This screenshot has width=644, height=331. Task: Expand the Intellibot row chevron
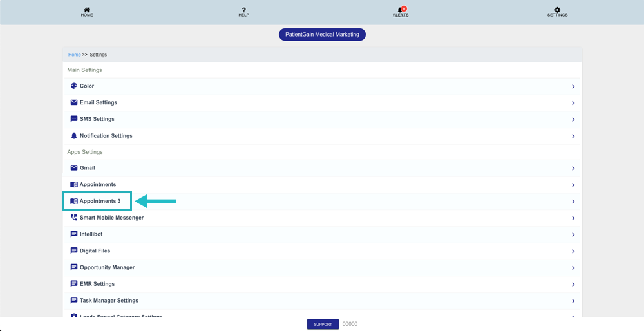573,234
